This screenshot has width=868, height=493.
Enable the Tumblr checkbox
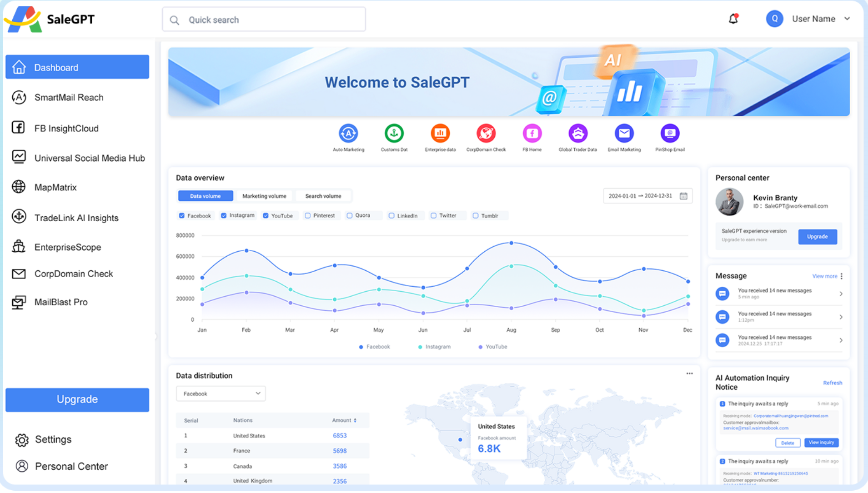pos(475,216)
